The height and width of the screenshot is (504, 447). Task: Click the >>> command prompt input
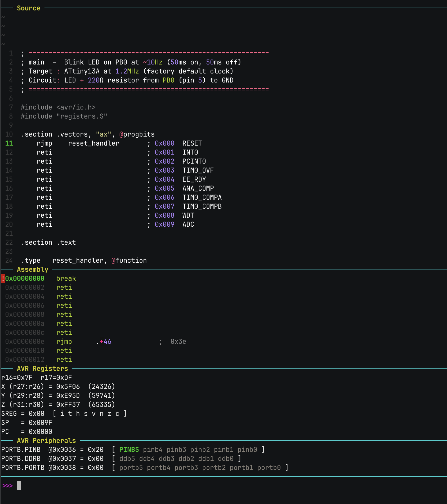pos(19,485)
